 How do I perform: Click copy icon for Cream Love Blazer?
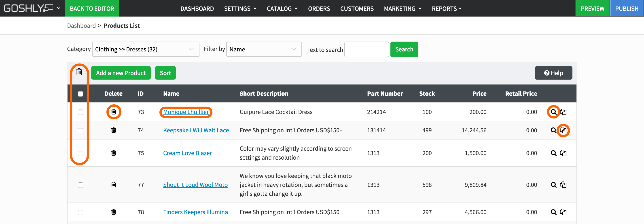coord(563,153)
